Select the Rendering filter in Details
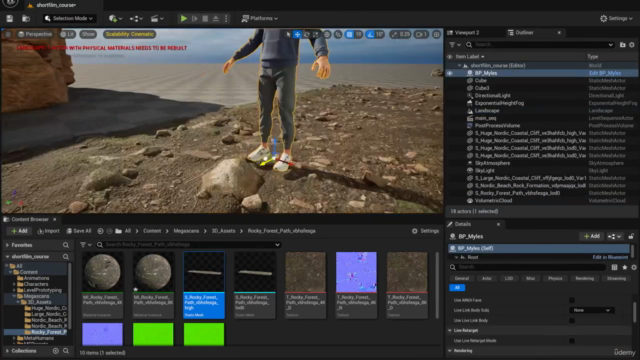 584,278
